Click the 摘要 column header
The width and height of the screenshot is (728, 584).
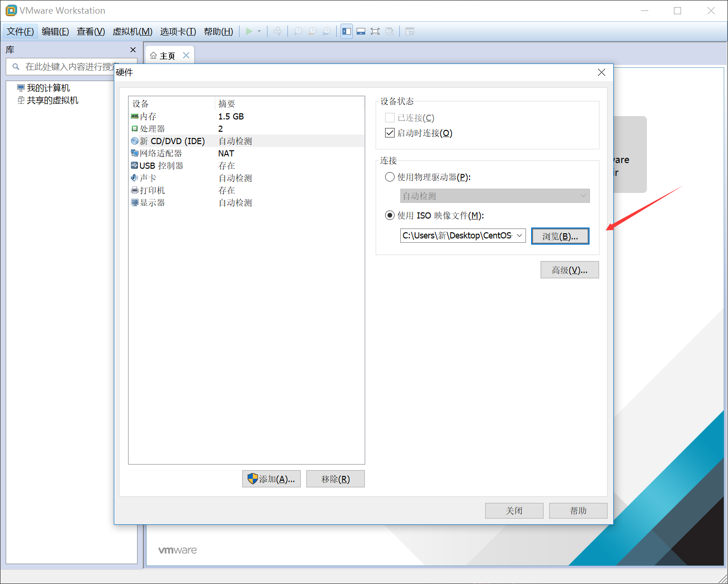tap(289, 103)
